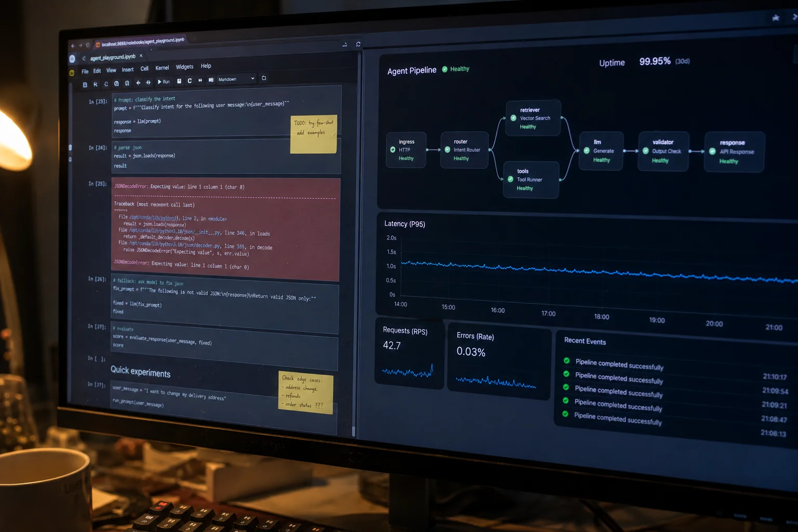The width and height of the screenshot is (798, 532).
Task: Click the notebook vertical scrollbar thumb
Action: pyautogui.click(x=354, y=431)
